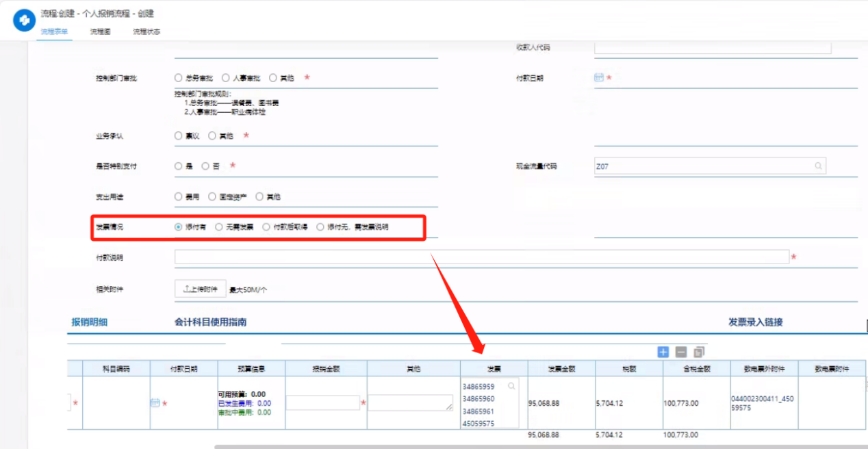Choose 其他 for 业务承认
868x449 pixels.
[x=212, y=136]
